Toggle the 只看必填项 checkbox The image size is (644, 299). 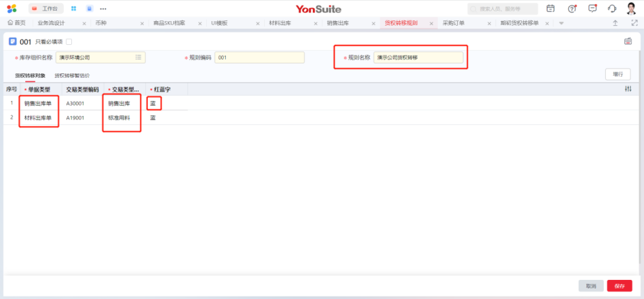click(x=69, y=42)
